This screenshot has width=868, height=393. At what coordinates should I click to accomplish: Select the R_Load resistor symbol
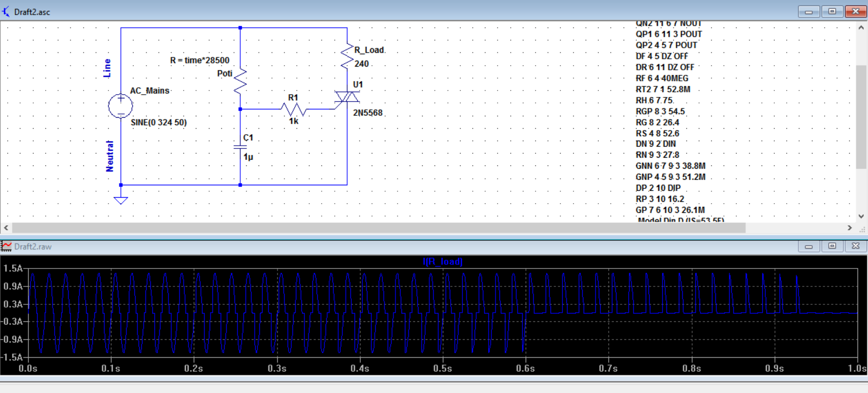pos(347,57)
